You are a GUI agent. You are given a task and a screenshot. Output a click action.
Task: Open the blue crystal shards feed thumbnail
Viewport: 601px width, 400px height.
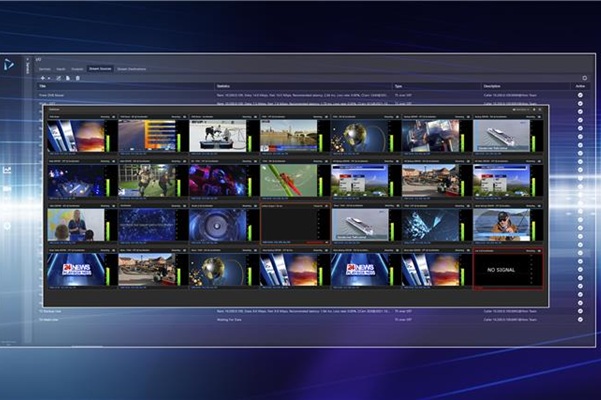click(x=430, y=225)
